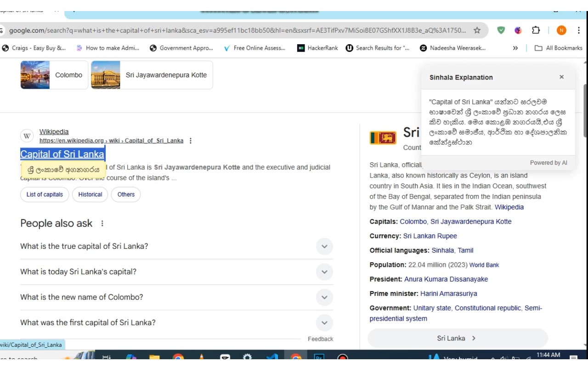Viewport: 588px width, 368px height.
Task: Click the Sri Lanka more button
Action: [x=458, y=338]
